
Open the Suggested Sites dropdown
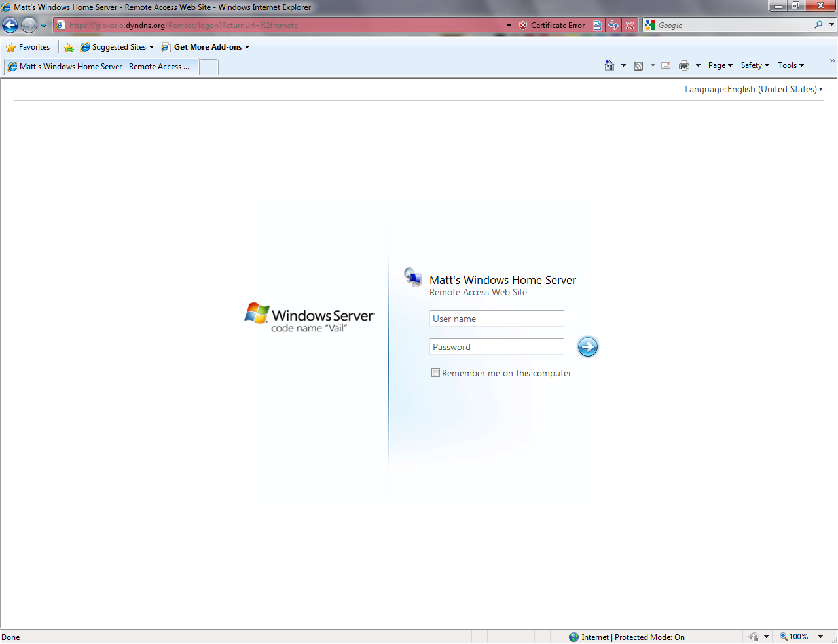(117, 47)
